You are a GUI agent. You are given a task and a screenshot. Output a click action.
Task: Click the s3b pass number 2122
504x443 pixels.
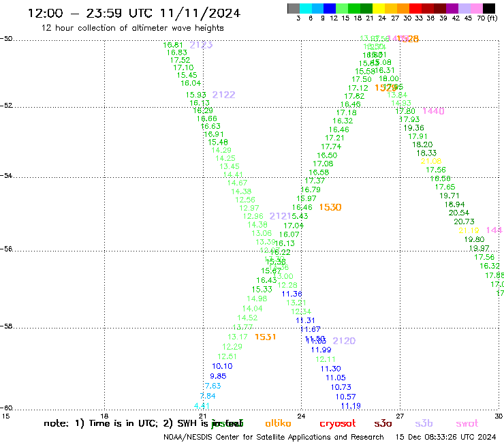223,95
